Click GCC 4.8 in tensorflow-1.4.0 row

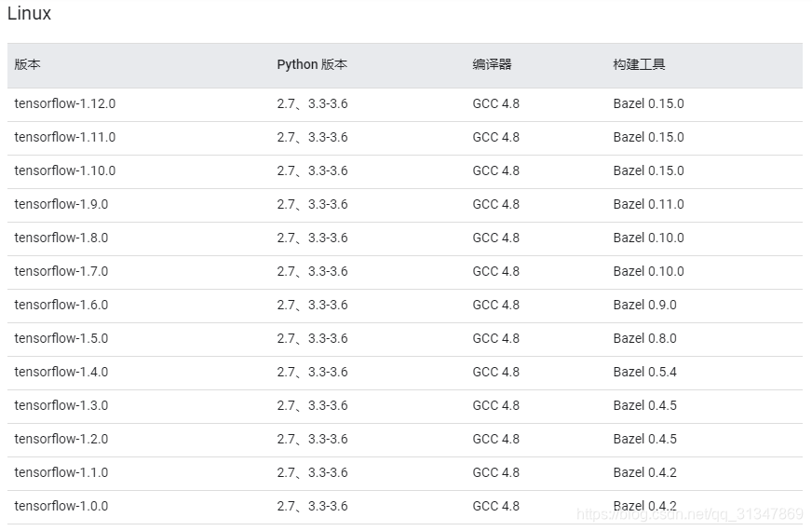495,372
